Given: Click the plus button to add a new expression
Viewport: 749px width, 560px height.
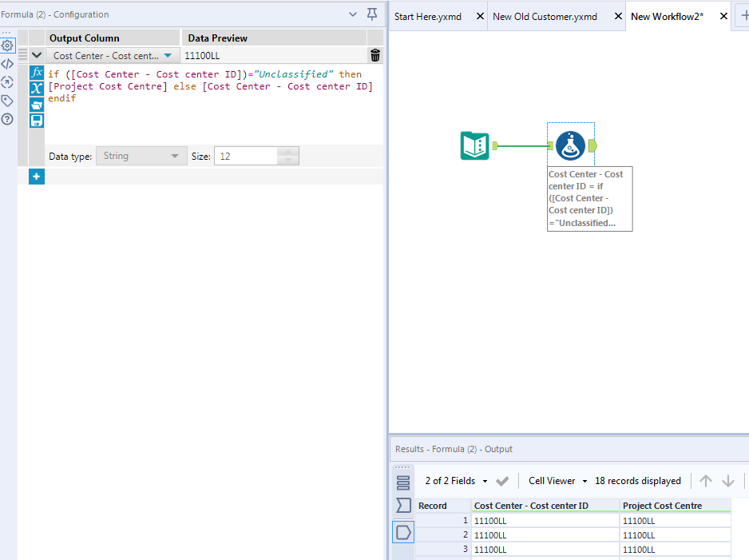Looking at the screenshot, I should 36,177.
